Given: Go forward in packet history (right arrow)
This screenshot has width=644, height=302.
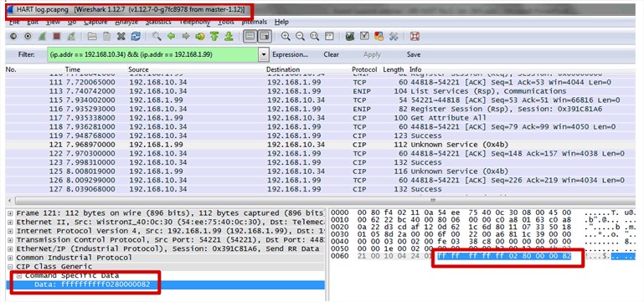Looking at the screenshot, I should click(x=186, y=37).
